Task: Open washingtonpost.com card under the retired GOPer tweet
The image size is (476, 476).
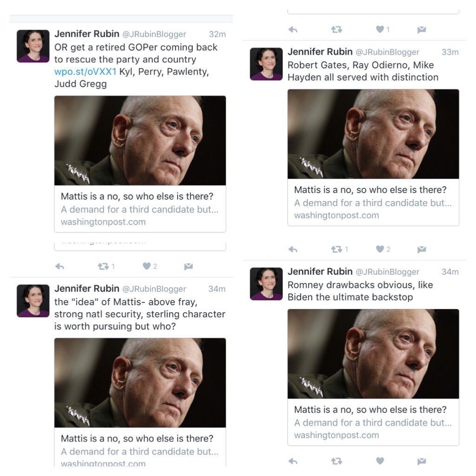Action: point(140,164)
